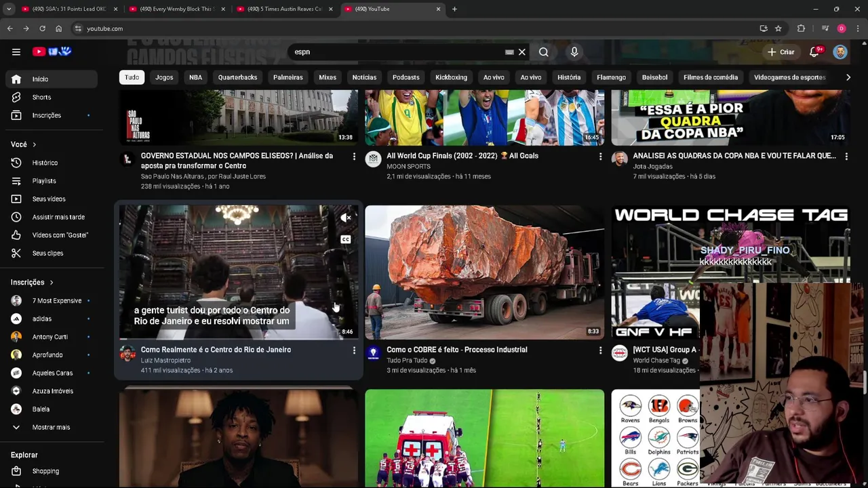Screen dimensions: 868x488
Task: Open the ambulance on pitch thumbnail
Action: coord(484,438)
